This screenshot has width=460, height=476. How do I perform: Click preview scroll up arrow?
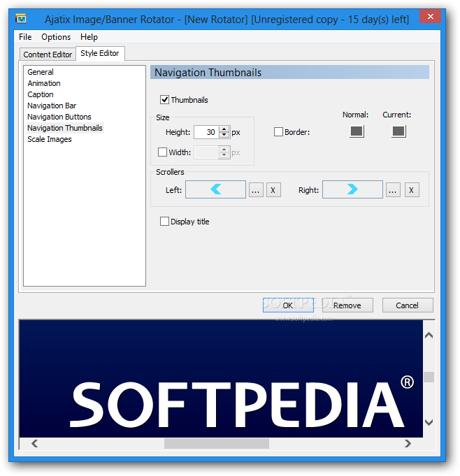429,335
